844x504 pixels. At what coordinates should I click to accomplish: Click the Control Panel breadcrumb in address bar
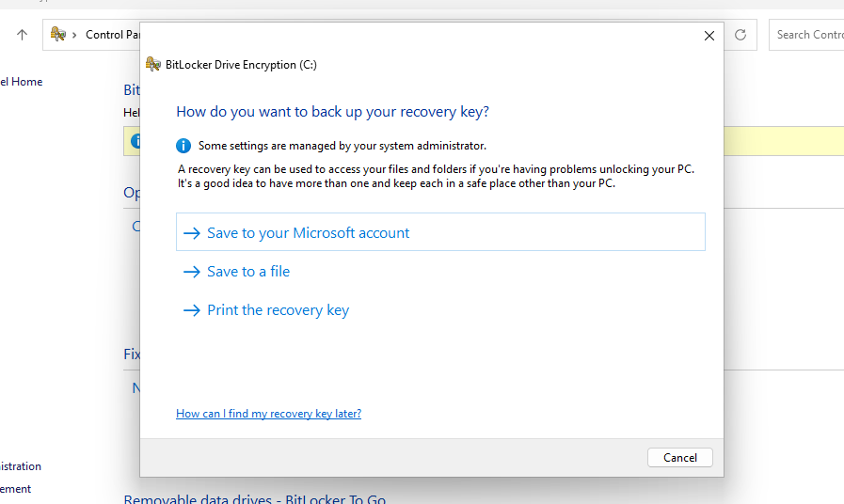(x=113, y=35)
